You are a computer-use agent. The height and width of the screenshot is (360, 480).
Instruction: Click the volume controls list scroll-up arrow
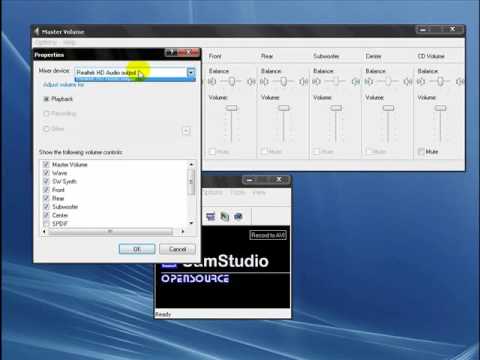(191, 164)
